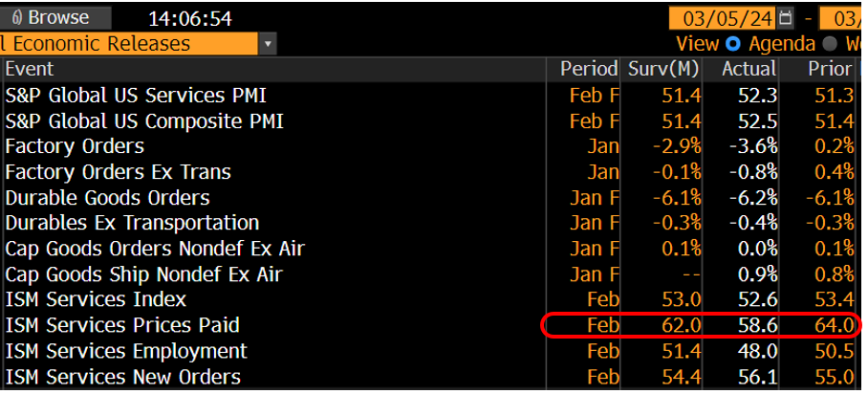Click the 58.6 Prices Paid actual value
868x394 pixels.
757,325
